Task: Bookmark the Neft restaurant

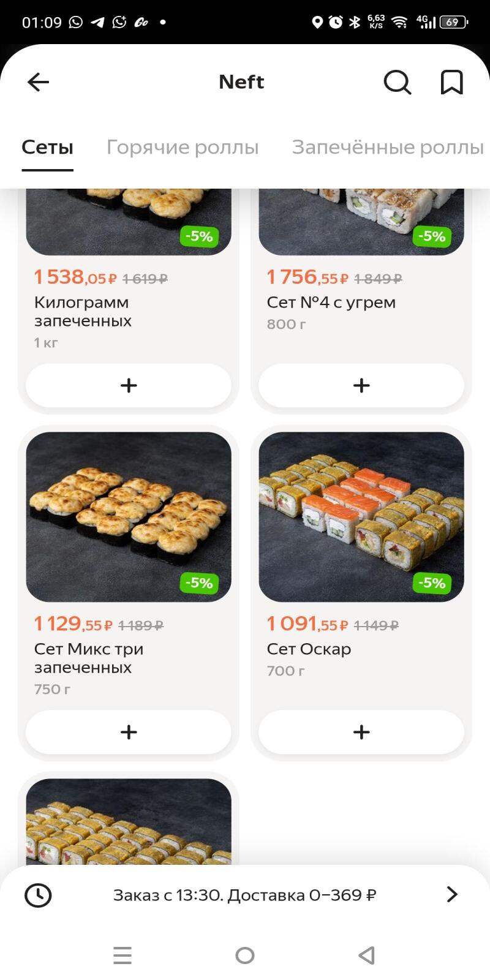Action: pos(452,82)
